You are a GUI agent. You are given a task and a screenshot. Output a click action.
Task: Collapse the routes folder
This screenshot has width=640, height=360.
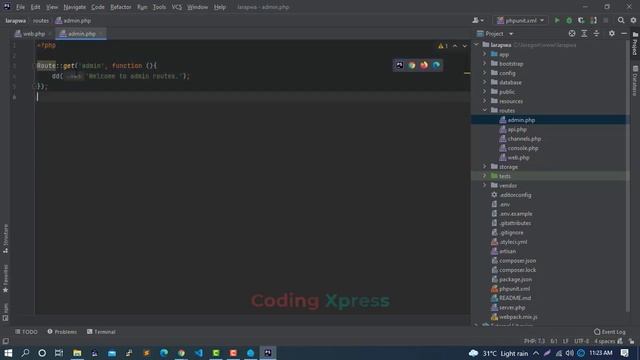pos(485,111)
